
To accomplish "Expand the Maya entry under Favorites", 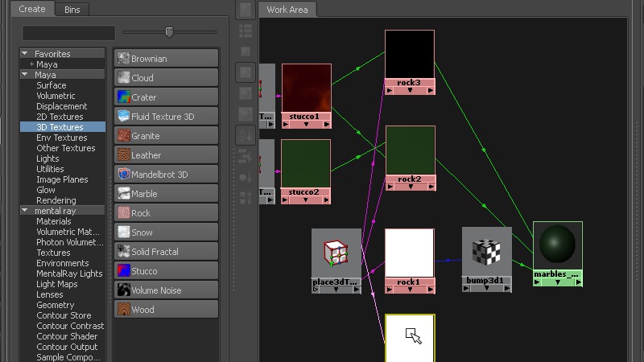I will point(31,64).
